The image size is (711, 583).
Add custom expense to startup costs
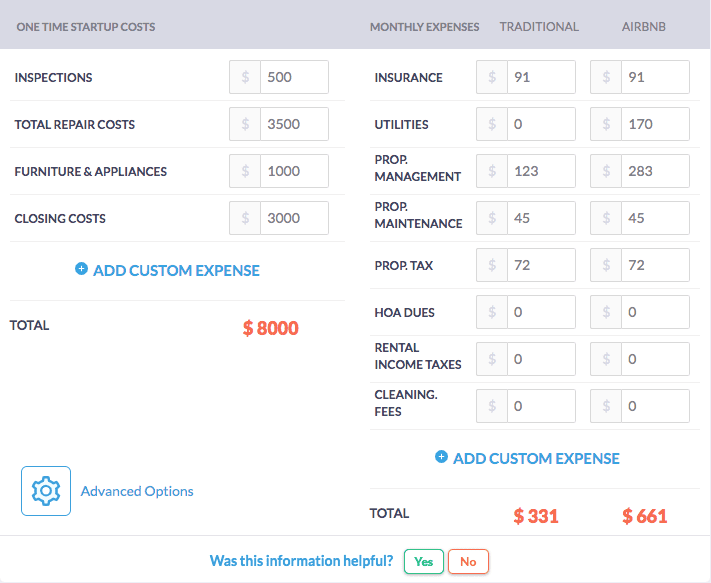pyautogui.click(x=176, y=270)
